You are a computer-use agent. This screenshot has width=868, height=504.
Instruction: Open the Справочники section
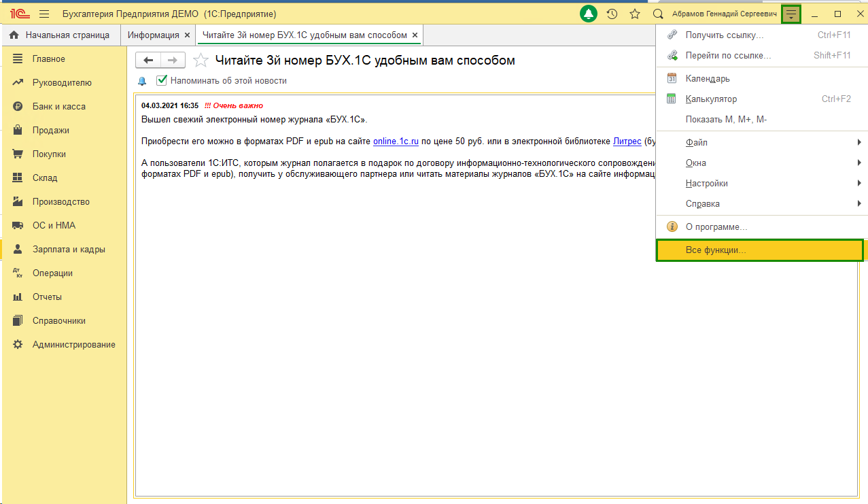[63, 321]
